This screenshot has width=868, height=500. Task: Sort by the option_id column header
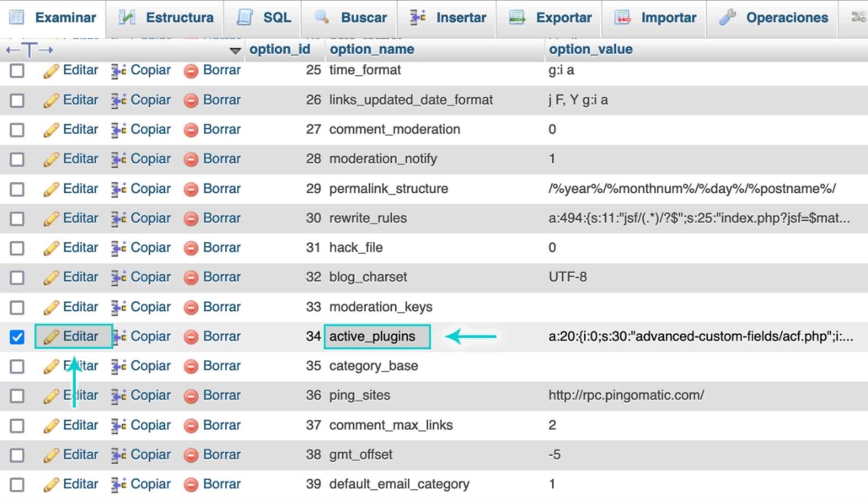[x=280, y=49]
